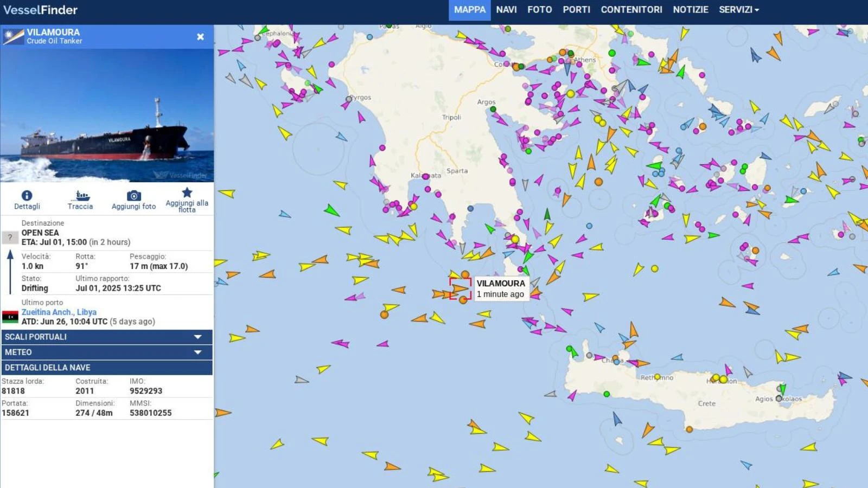Screen dimensions: 868x488
Task: Open the FOTO menu item
Action: 540,10
